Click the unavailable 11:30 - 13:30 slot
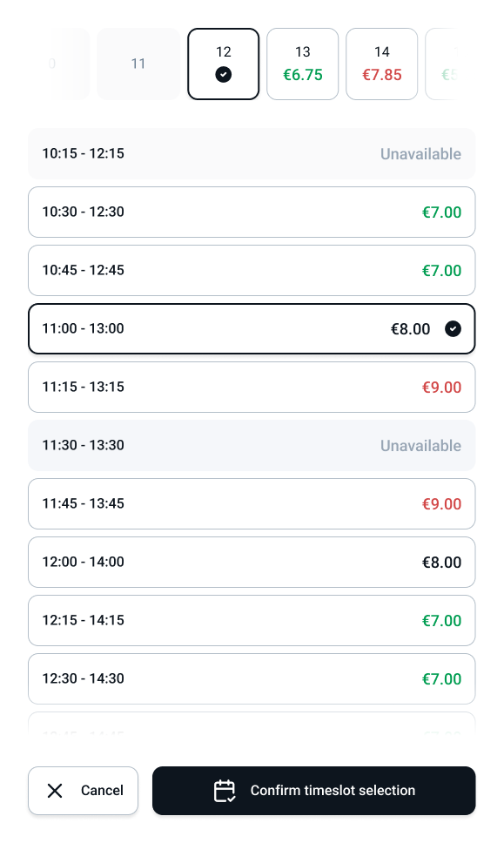Screen dimensions: 504x843 pyautogui.click(x=252, y=445)
